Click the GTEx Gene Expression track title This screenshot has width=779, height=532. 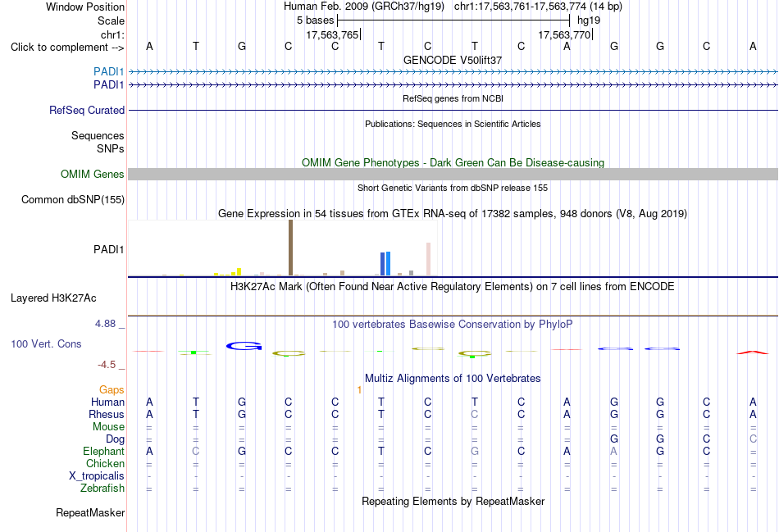[453, 214]
